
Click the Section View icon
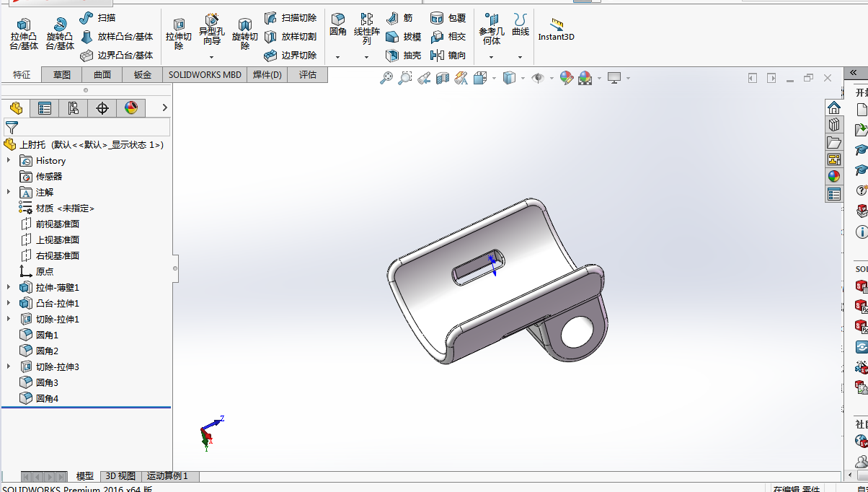point(443,78)
